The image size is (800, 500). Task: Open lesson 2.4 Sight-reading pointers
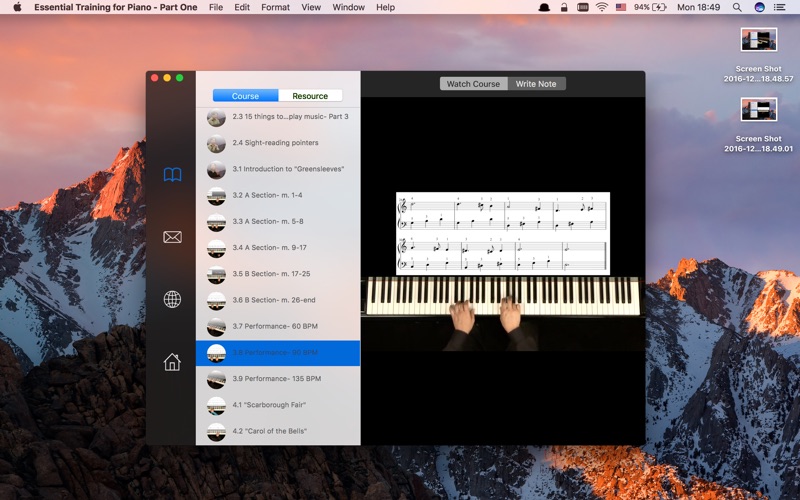[x=278, y=143]
